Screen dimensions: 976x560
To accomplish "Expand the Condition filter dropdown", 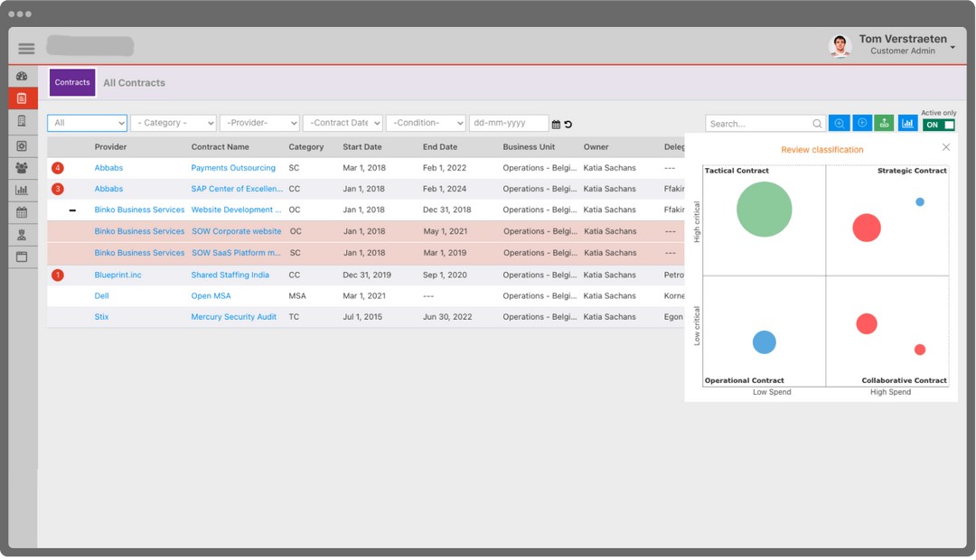I will tap(426, 123).
